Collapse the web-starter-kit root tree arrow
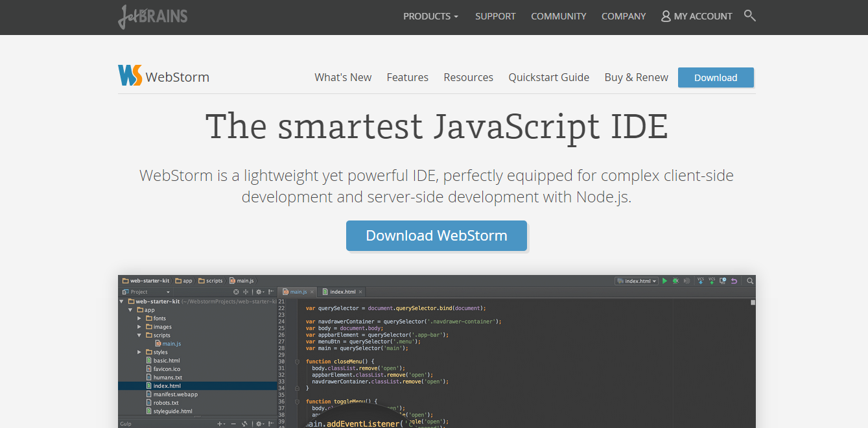 [x=122, y=302]
